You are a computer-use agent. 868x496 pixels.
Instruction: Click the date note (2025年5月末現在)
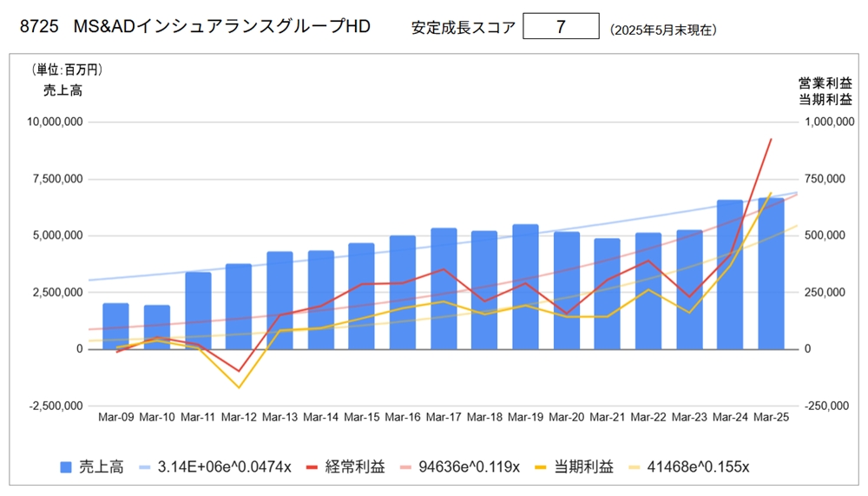pos(663,30)
